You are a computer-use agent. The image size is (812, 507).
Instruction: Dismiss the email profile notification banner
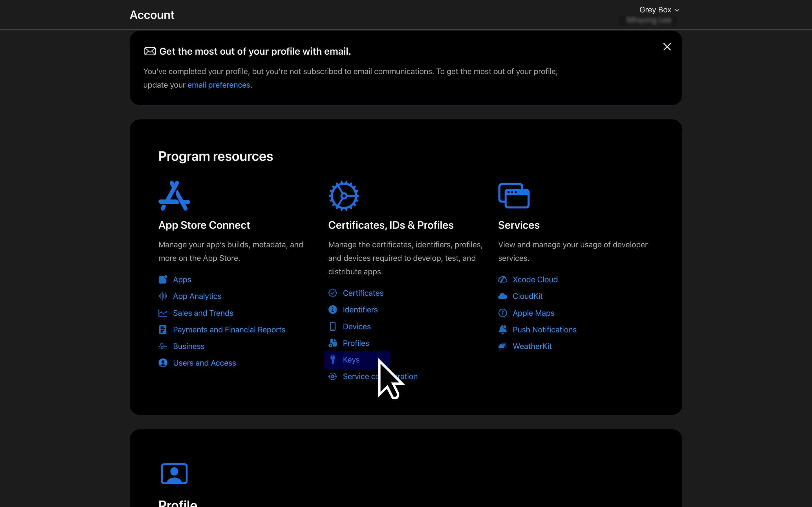tap(667, 46)
